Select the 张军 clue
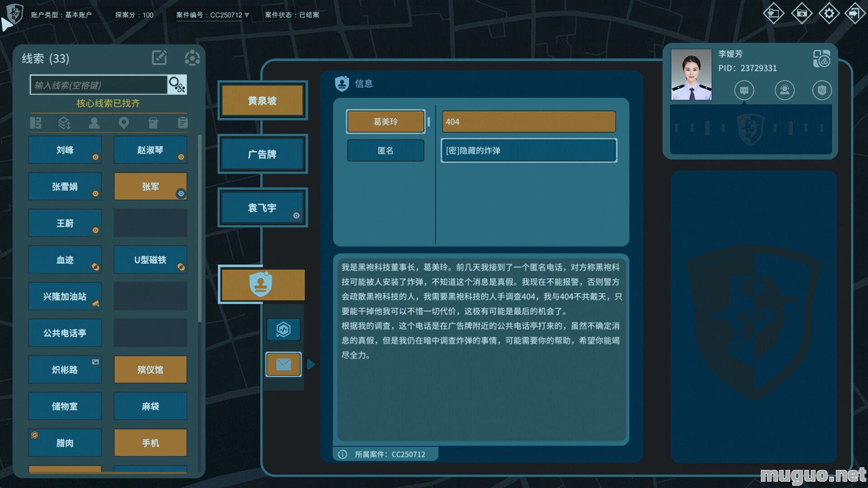 click(x=150, y=187)
